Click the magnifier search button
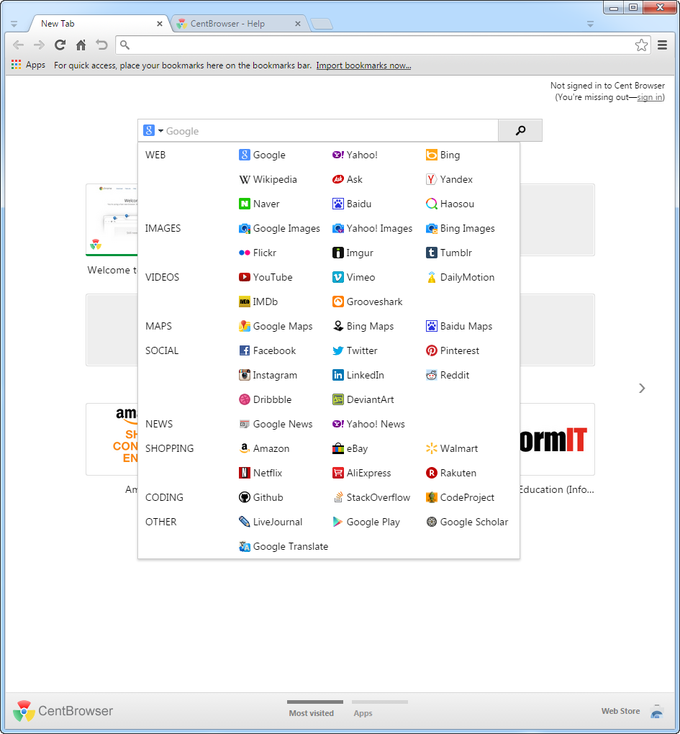This screenshot has height=734, width=680. [x=520, y=131]
